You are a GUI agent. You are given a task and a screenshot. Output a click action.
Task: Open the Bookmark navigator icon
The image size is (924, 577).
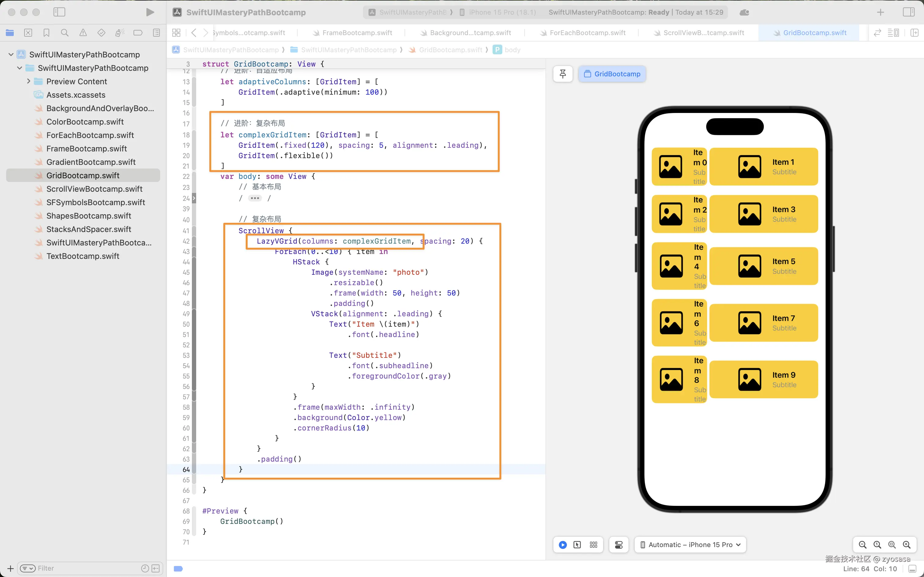pyautogui.click(x=46, y=33)
